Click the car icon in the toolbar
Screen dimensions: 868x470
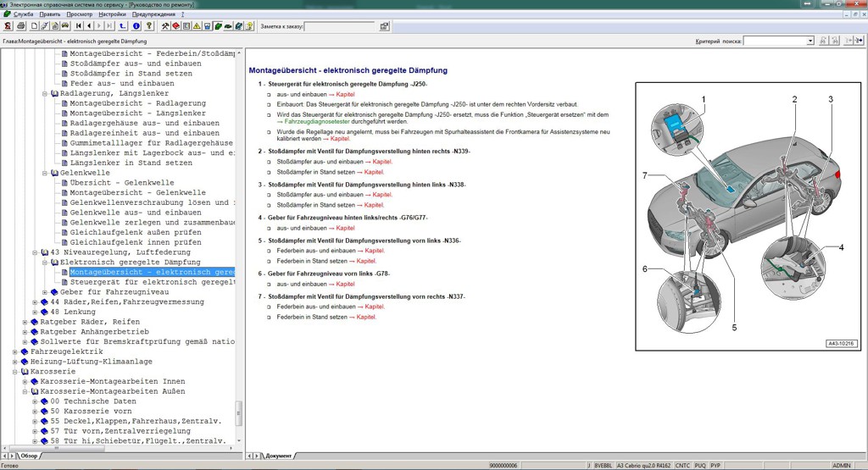coord(64,26)
